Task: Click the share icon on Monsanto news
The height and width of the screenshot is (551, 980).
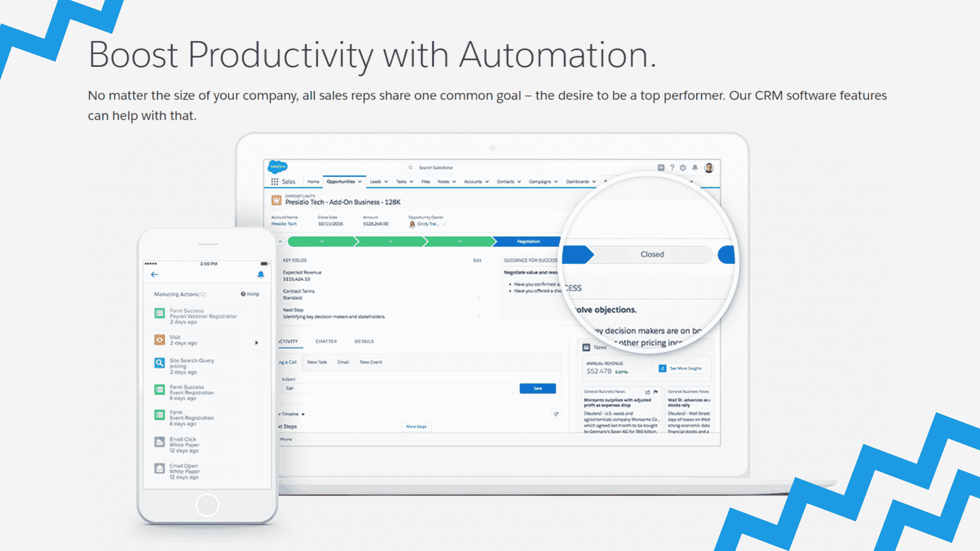Action: [647, 392]
